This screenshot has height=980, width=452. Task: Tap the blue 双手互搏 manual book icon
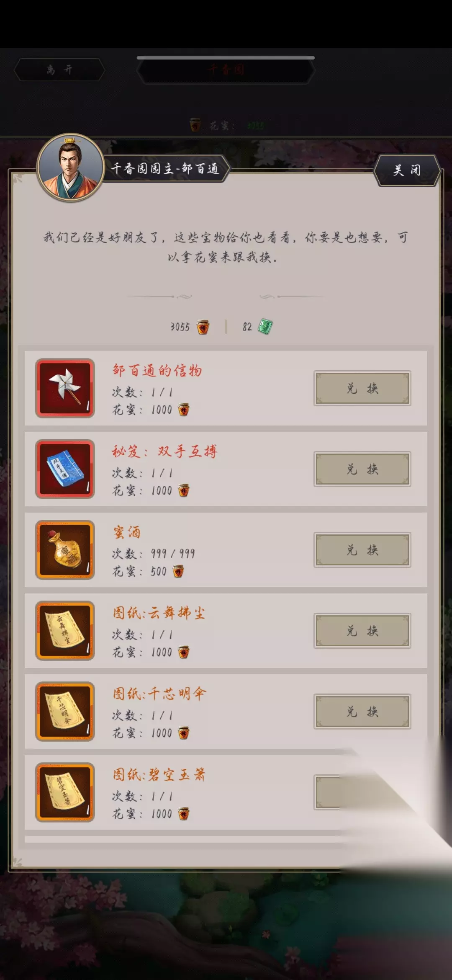pos(65,469)
